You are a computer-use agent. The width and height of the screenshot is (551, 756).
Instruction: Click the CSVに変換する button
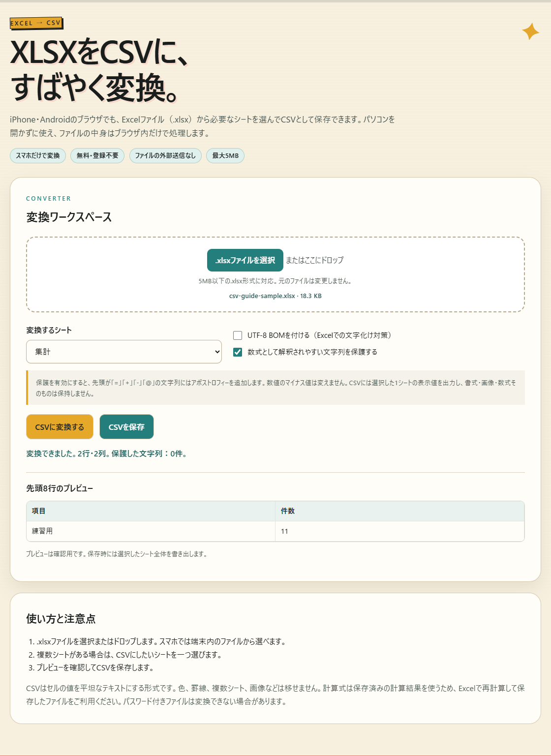click(60, 427)
